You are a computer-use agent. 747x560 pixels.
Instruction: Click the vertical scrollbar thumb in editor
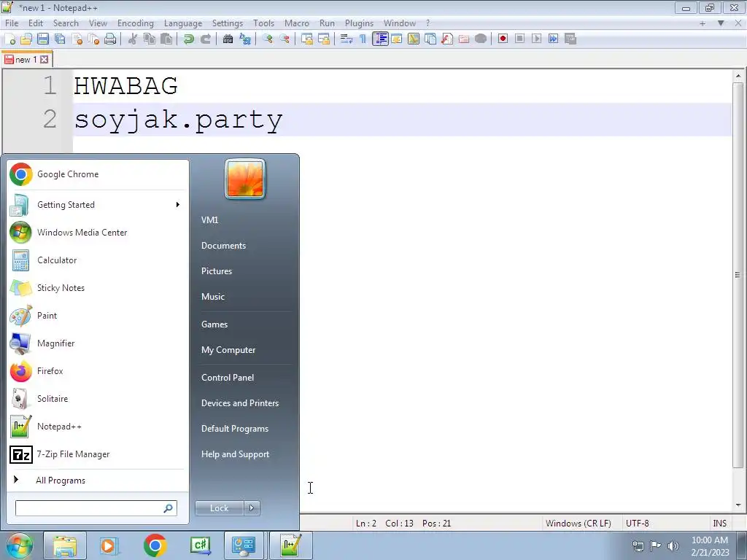[x=738, y=275]
